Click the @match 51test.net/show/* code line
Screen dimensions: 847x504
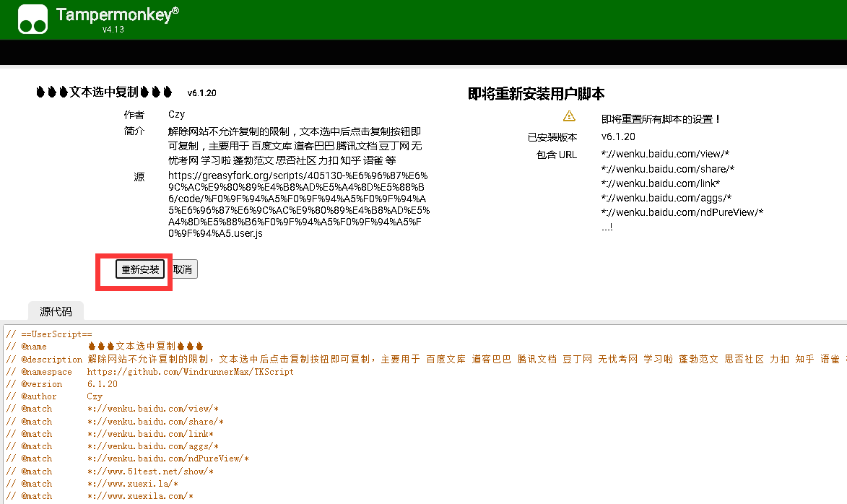click(x=110, y=472)
